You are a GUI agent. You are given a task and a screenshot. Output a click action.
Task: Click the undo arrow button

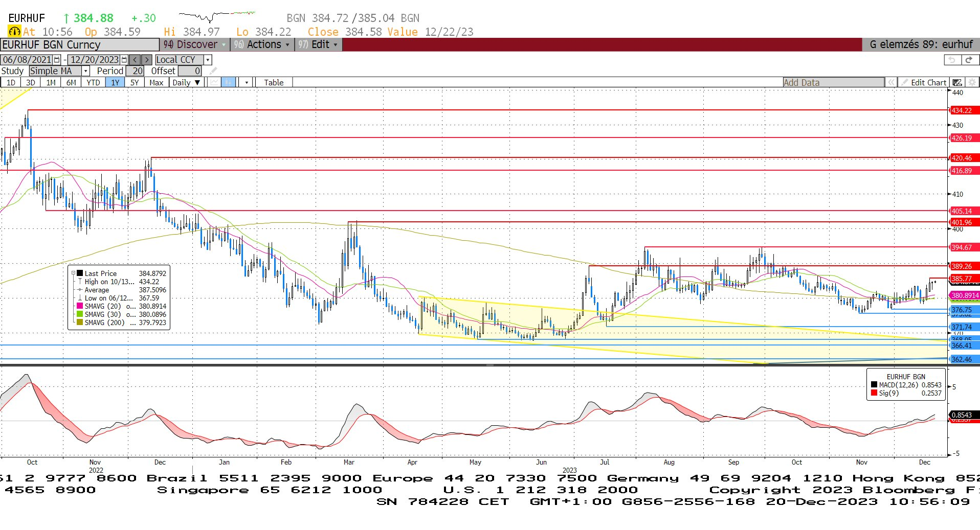(x=952, y=60)
